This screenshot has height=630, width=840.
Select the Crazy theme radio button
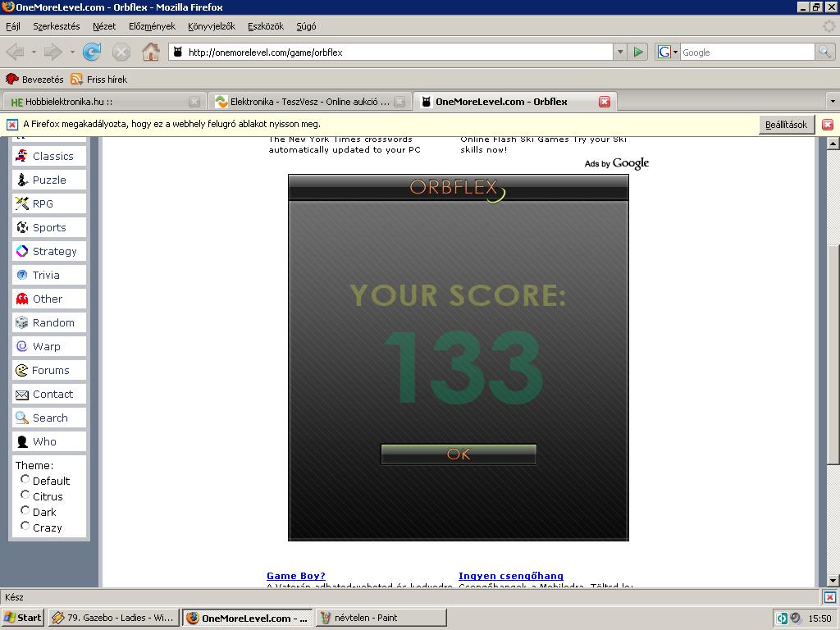(25, 526)
